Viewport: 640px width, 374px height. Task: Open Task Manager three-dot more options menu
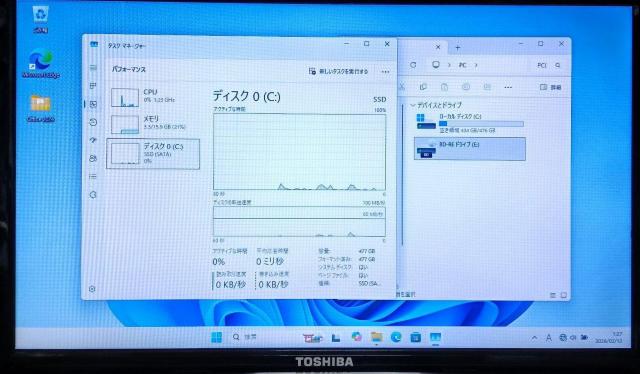385,72
